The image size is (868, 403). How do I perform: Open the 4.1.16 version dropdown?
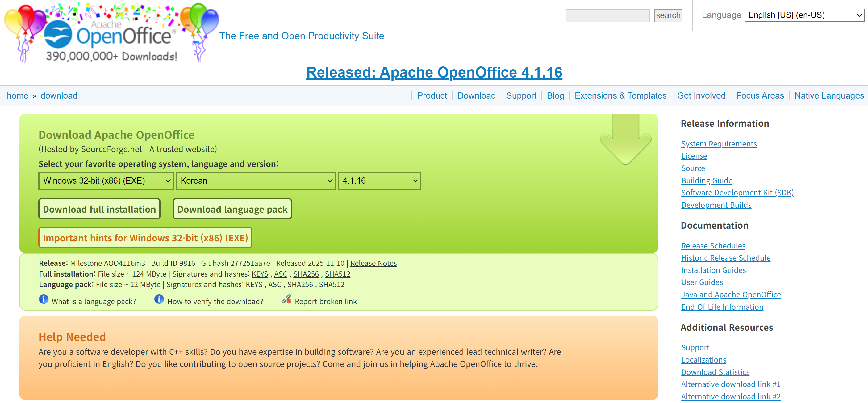pos(379,181)
